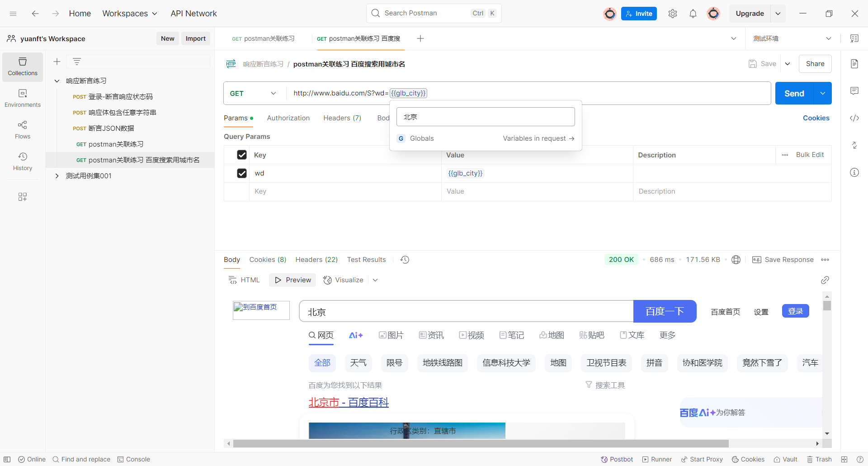Screen dimensions: 868x466
Task: Open collection filter icon
Action: tap(77, 62)
